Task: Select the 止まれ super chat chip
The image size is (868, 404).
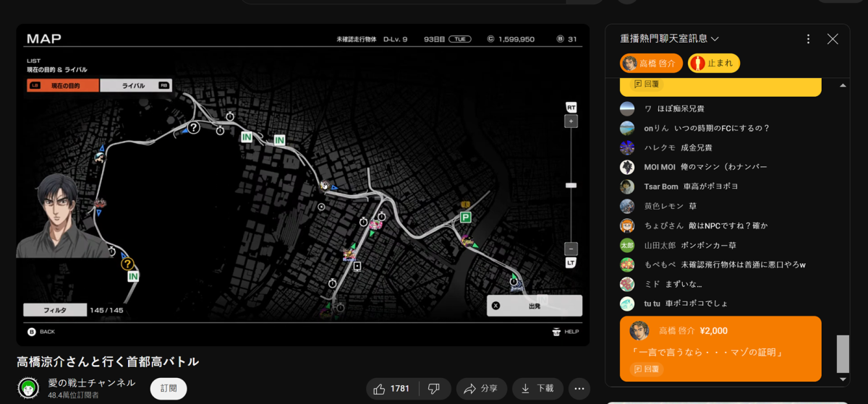Action: point(713,64)
